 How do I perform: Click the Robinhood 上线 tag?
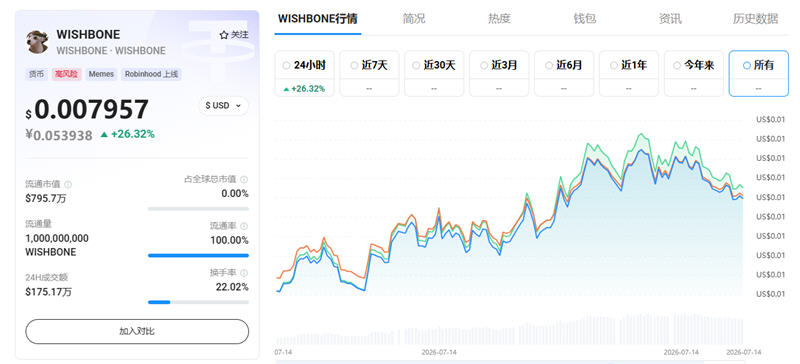(151, 74)
